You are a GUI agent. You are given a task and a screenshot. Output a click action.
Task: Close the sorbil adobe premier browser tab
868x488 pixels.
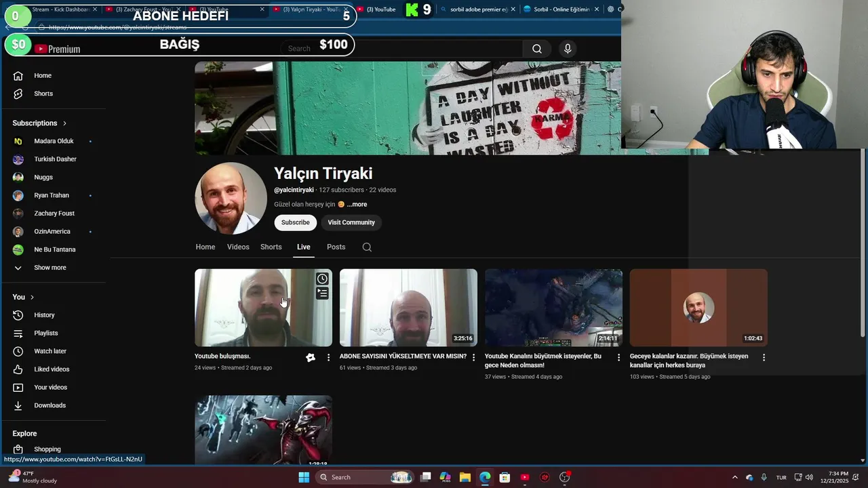(x=513, y=9)
